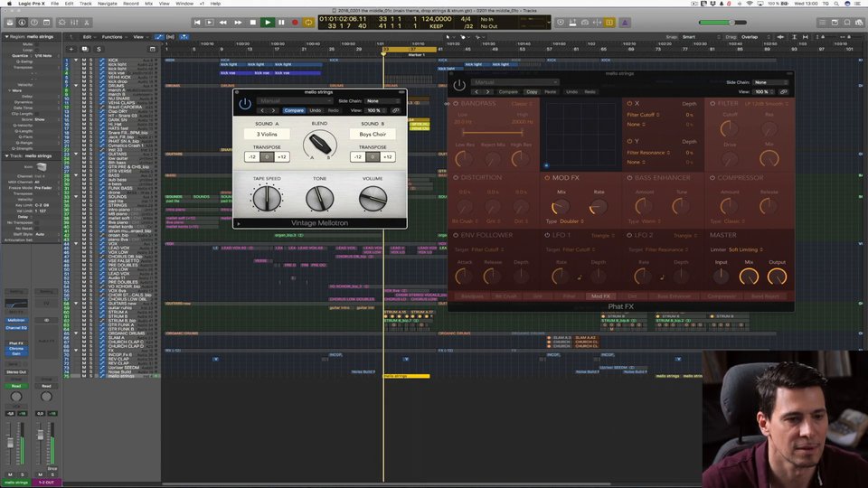Open the Track menu
The width and height of the screenshot is (868, 488).
pyautogui.click(x=85, y=4)
